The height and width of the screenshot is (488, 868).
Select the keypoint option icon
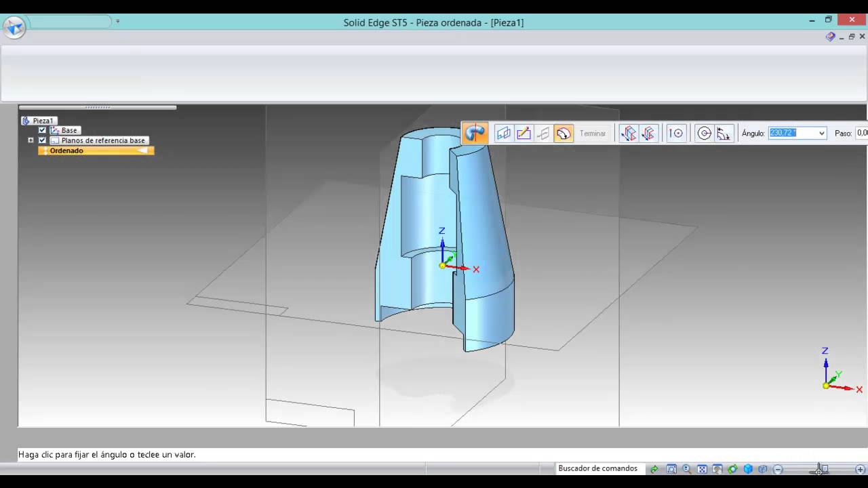coord(676,134)
